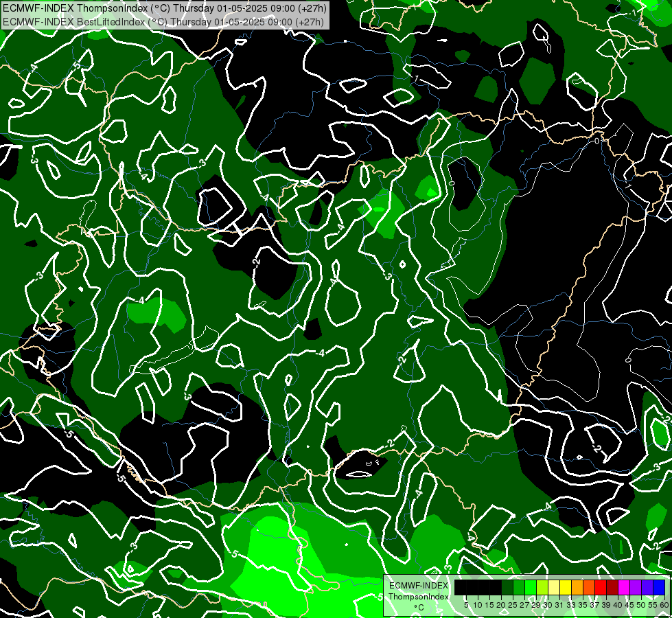This screenshot has width=672, height=618.
Task: Select the bright green 27–29 legend swatch
Action: point(531,588)
